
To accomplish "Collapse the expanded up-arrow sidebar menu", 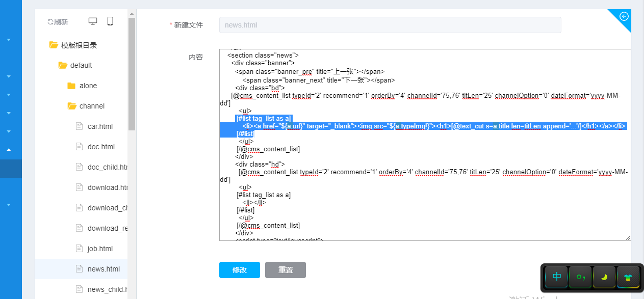I will pyautogui.click(x=9, y=150).
